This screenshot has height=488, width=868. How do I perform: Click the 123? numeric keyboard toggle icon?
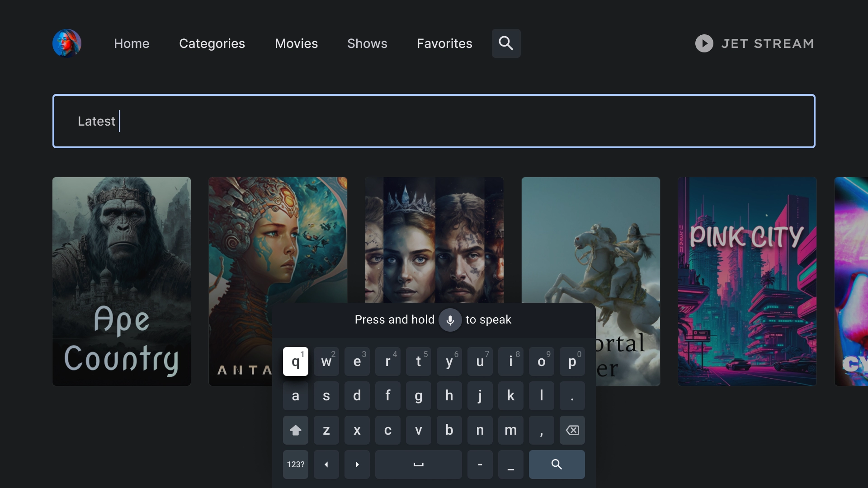pos(296,464)
